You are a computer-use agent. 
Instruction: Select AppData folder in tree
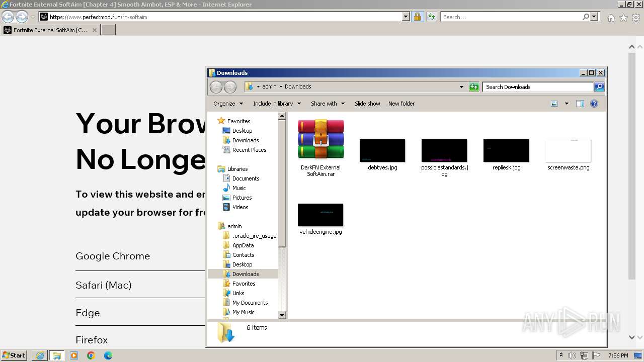click(x=243, y=245)
